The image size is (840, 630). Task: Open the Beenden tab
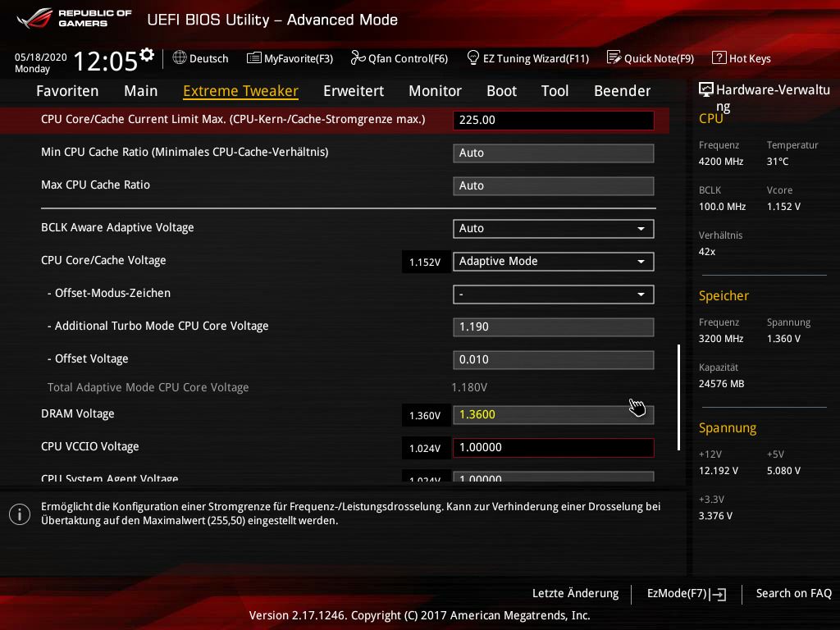[x=622, y=91]
